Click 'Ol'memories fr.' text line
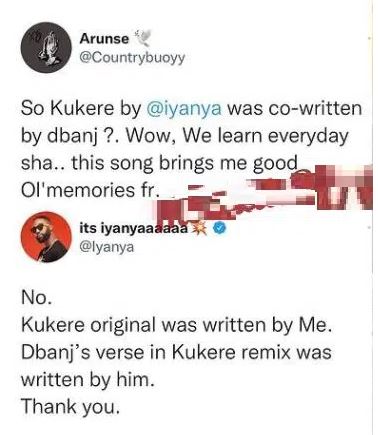This screenshot has height=435, width=378. 89,190
